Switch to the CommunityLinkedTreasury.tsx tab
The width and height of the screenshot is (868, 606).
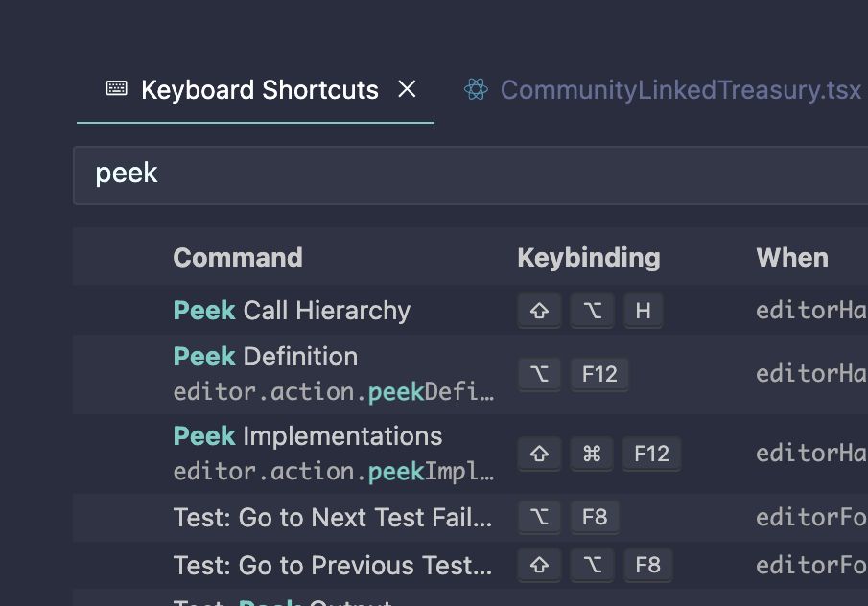click(x=663, y=90)
